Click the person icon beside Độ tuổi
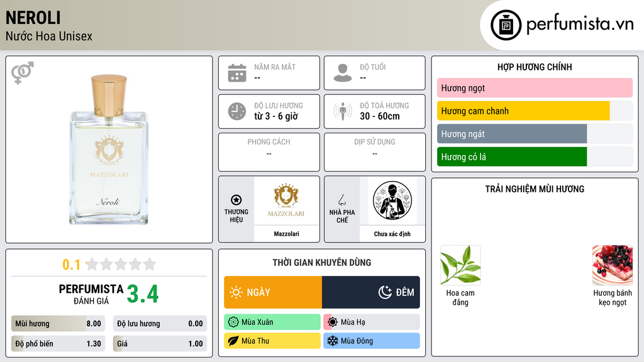644x362 pixels. coord(343,73)
